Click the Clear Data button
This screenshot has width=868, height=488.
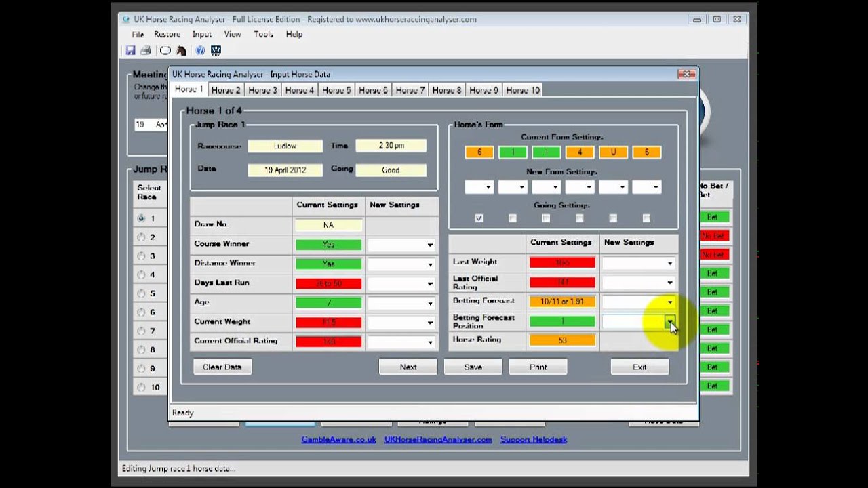pos(222,367)
